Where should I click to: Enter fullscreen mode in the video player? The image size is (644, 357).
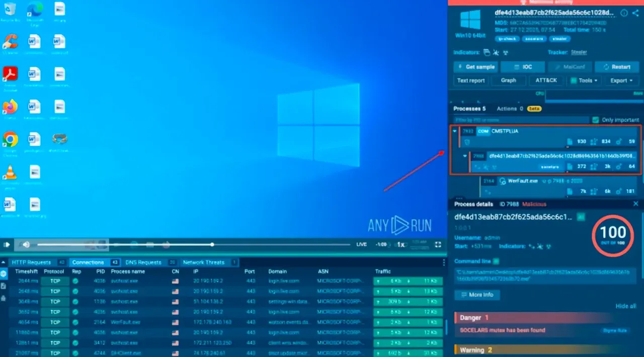pyautogui.click(x=438, y=245)
